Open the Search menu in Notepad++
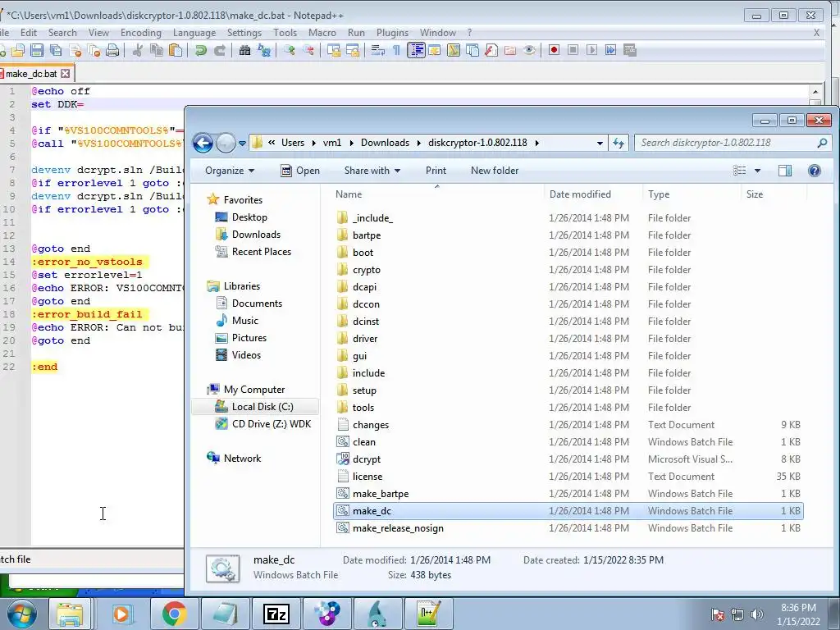 62,33
